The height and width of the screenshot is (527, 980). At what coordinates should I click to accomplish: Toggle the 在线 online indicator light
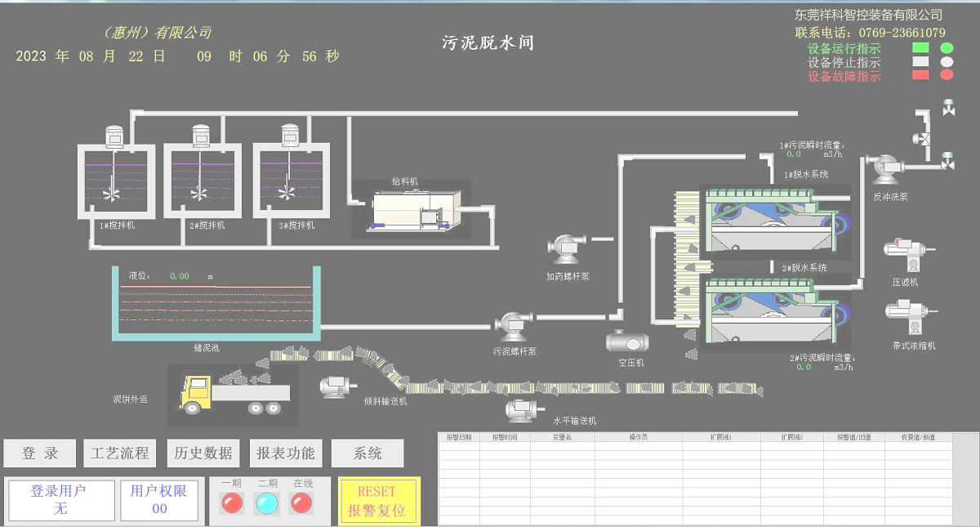[x=302, y=503]
